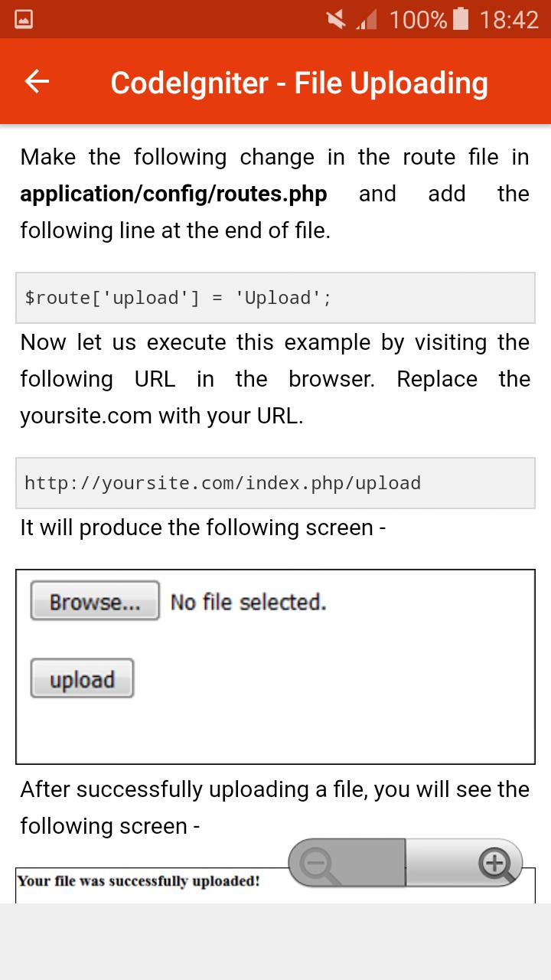Tap the $route['upload'] code block
Screen dimensions: 551x980
pyautogui.click(x=275, y=298)
